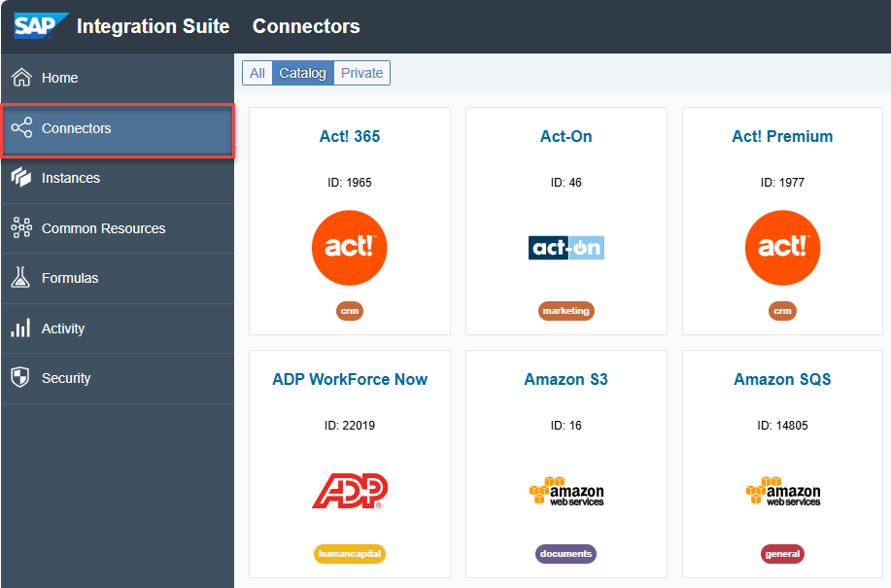Click the Common Resources network icon
Screen dimensions: 891x588
21,227
